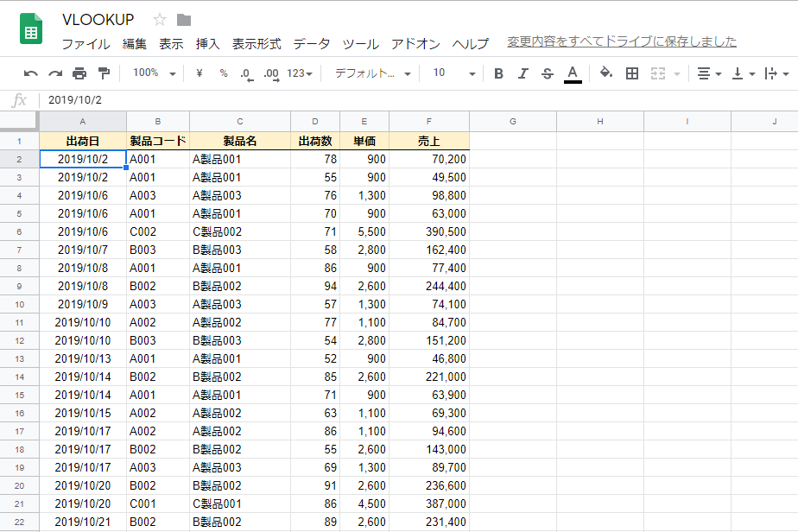Open the horizontal align dropdown
Image resolution: width=798 pixels, height=532 pixels.
[708, 73]
